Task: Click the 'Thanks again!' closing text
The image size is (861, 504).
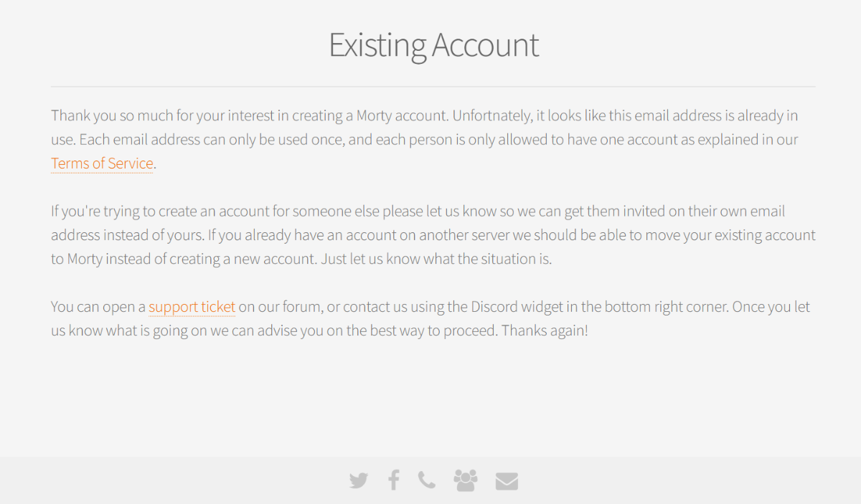Action: [545, 331]
